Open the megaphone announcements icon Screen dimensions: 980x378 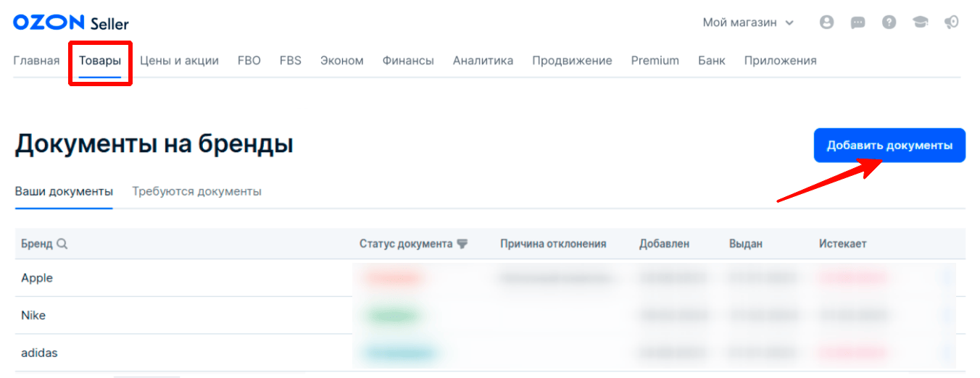click(x=952, y=22)
